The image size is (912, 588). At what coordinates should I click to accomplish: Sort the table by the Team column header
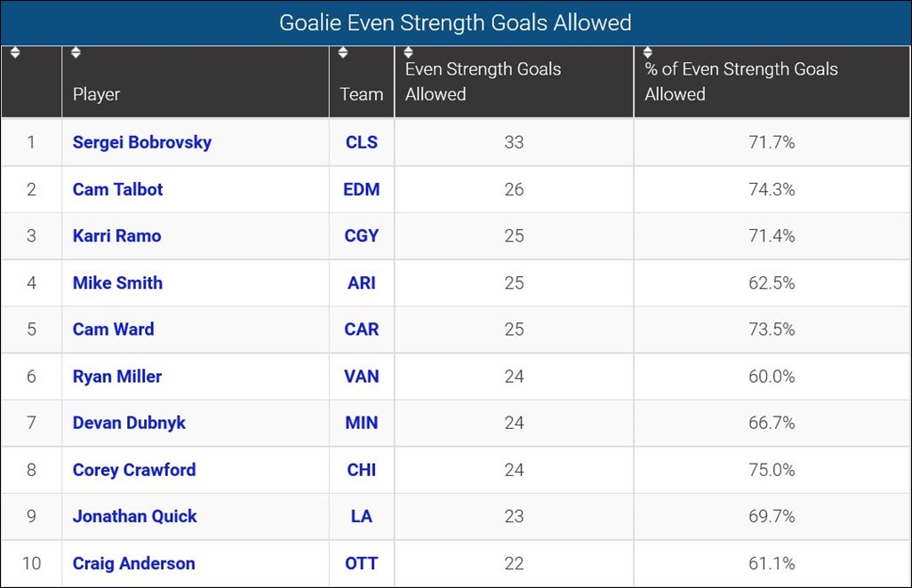point(361,93)
